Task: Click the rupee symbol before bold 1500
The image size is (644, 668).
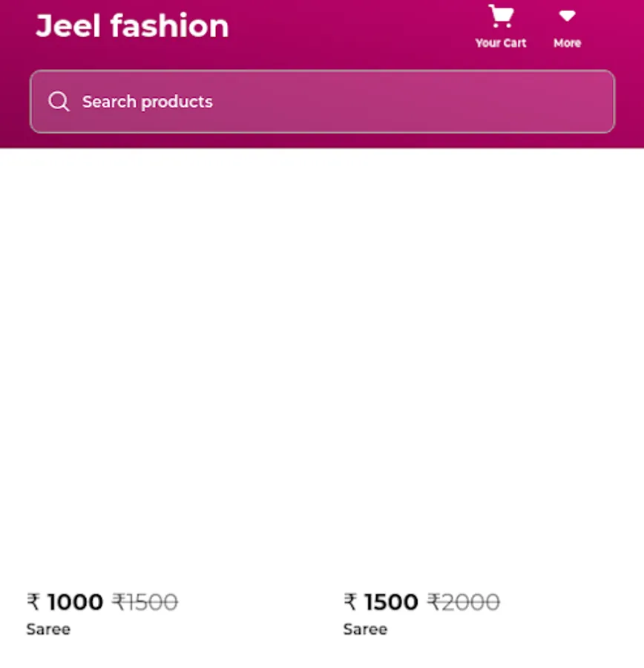Action: [350, 602]
